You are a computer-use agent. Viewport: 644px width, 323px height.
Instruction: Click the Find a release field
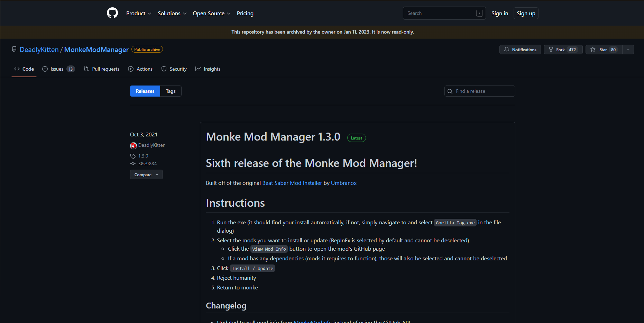(x=484, y=91)
